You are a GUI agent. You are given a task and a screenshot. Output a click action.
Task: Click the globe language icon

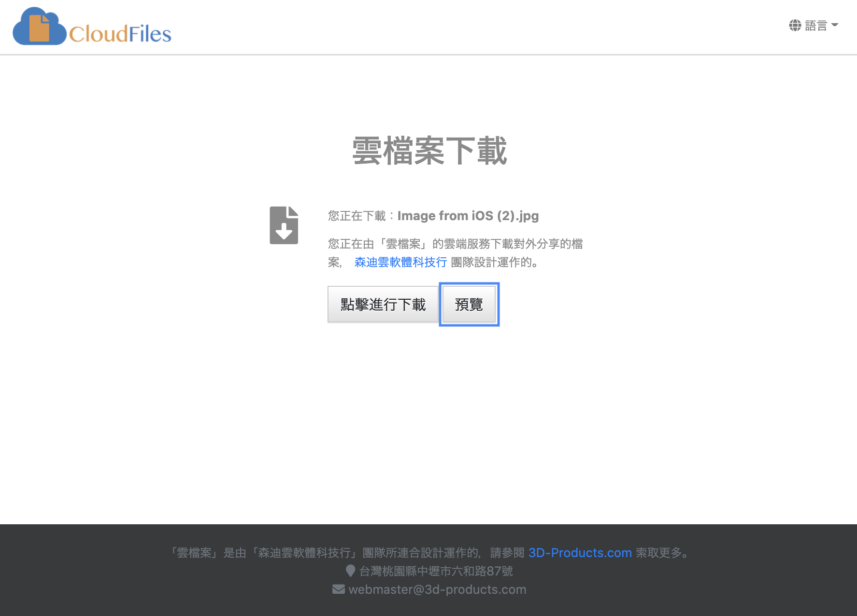pyautogui.click(x=795, y=25)
